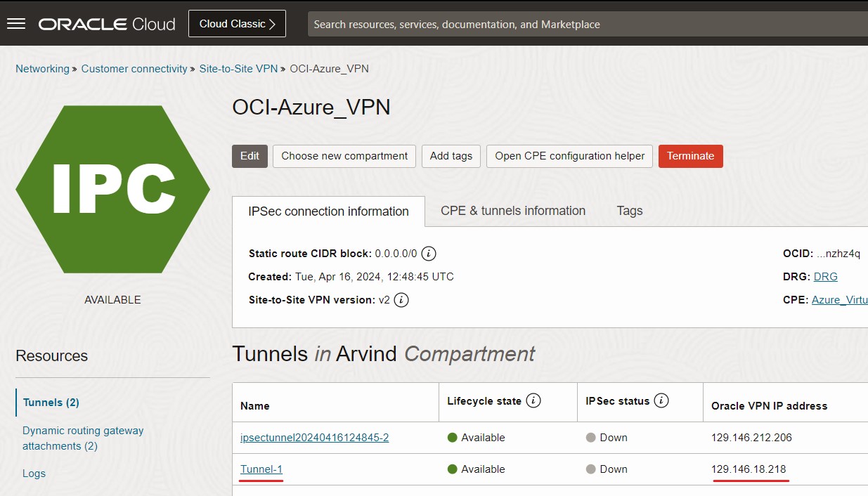
Task: Click the Lifecycle state column info icon
Action: tap(533, 401)
